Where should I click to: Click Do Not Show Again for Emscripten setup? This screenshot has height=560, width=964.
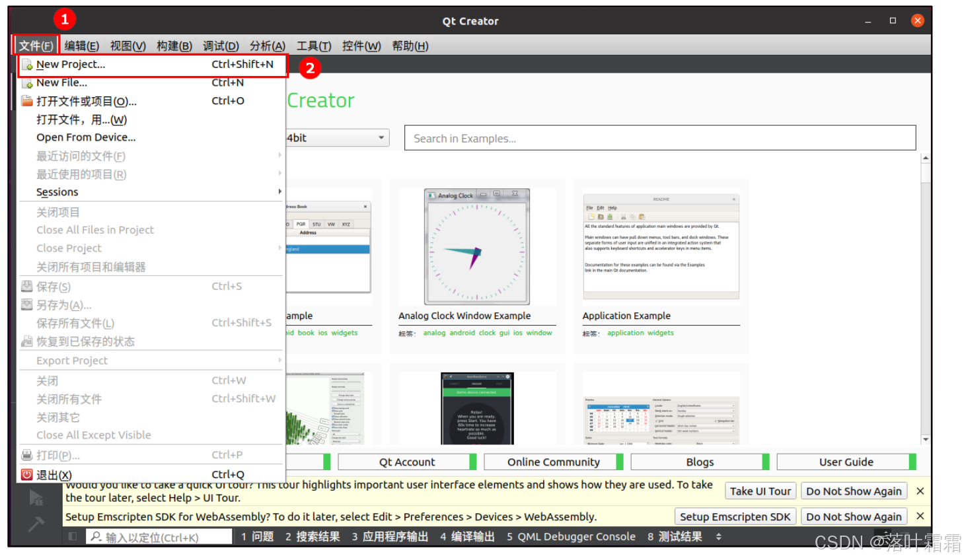tap(854, 516)
